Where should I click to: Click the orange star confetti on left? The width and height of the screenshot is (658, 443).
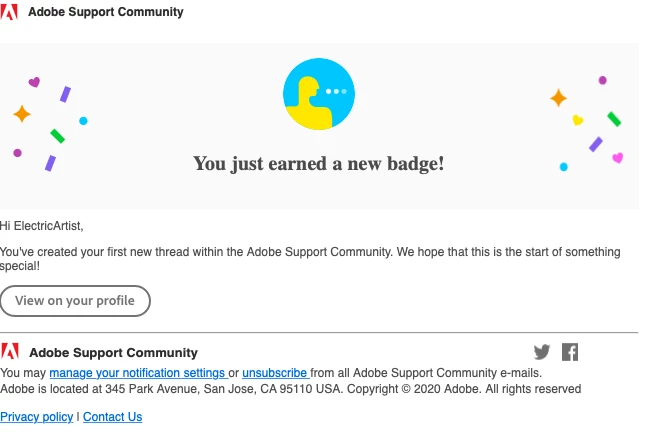pos(22,114)
